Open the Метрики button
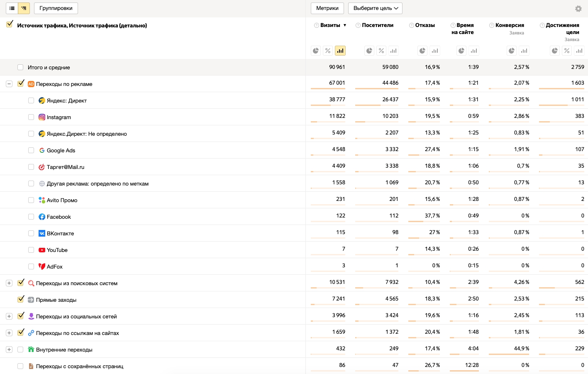The height and width of the screenshot is (374, 588). [327, 8]
